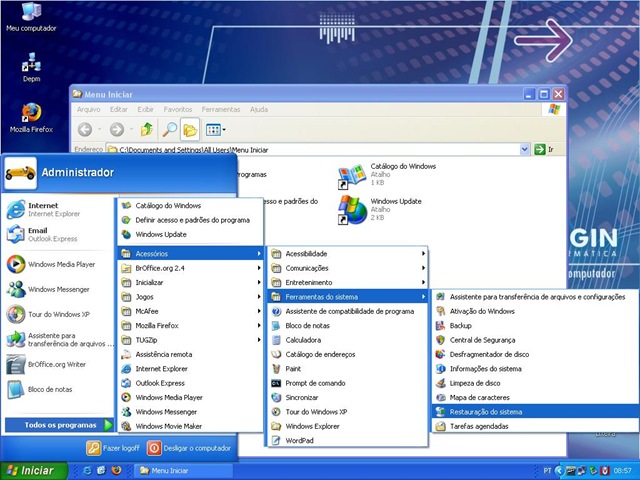Open the Ferramentas menu
Screen dimensions: 640x480
pos(221,109)
